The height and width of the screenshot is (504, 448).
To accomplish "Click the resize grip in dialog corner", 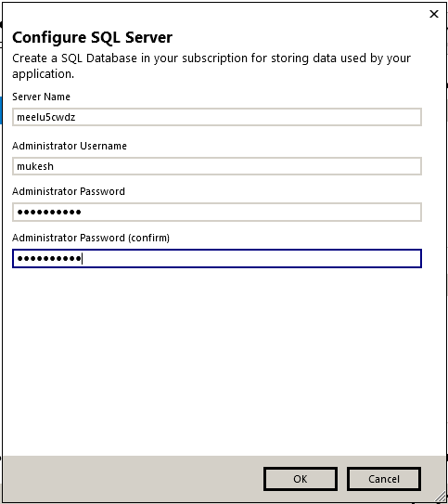I will pyautogui.click(x=441, y=497).
